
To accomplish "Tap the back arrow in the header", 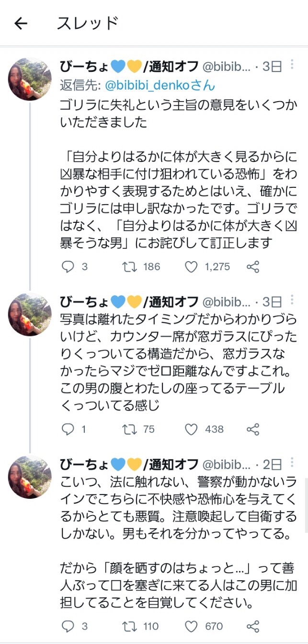I will point(21,23).
